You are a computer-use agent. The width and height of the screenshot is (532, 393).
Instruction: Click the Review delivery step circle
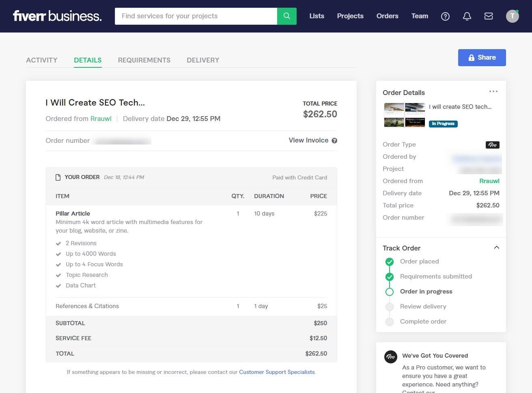pos(390,307)
